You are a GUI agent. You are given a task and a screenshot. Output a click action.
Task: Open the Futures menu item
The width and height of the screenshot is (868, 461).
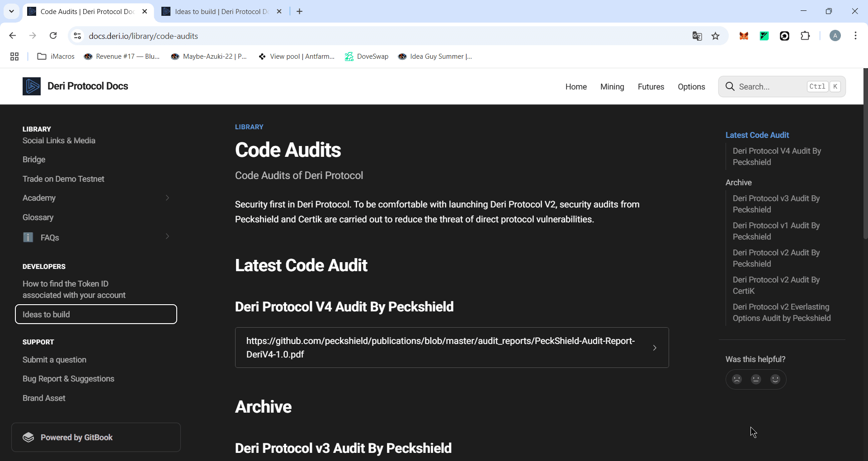(x=651, y=87)
